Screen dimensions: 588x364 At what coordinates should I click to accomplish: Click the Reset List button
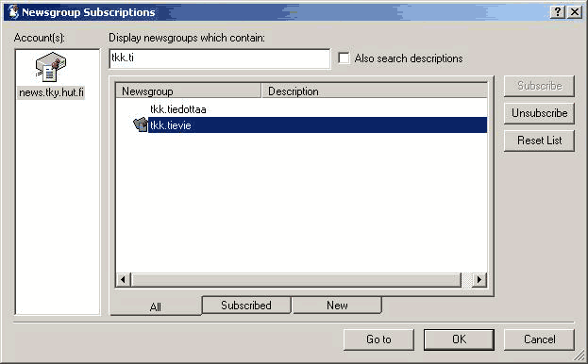tap(539, 141)
